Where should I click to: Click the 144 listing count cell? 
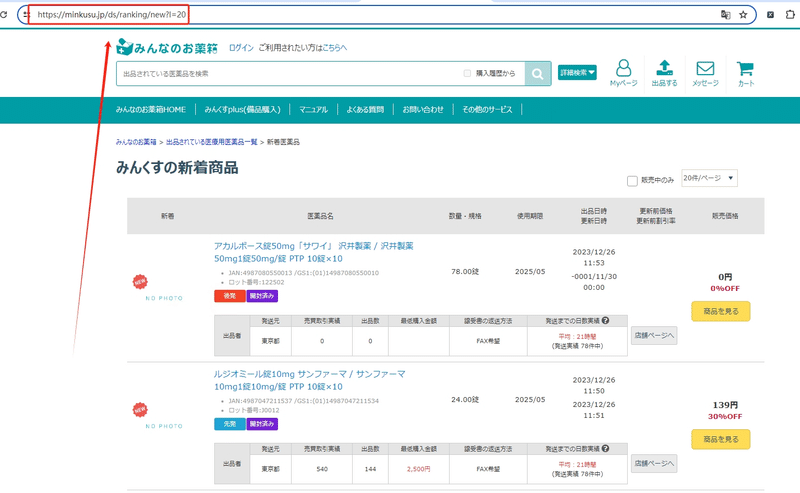370,469
